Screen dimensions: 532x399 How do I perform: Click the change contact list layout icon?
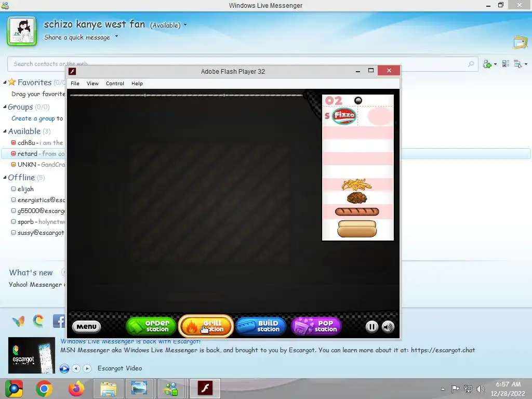click(506, 63)
